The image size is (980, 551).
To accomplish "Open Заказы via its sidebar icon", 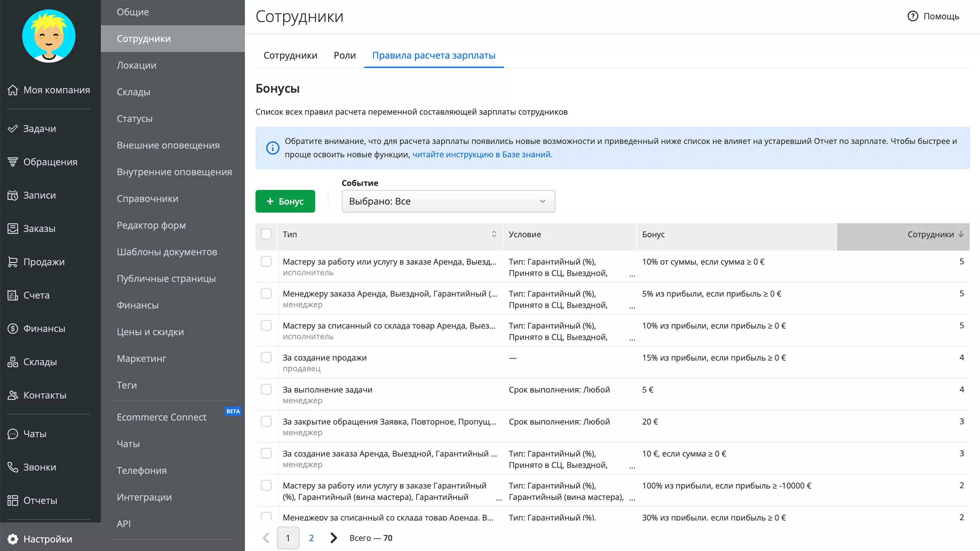I will (x=13, y=228).
